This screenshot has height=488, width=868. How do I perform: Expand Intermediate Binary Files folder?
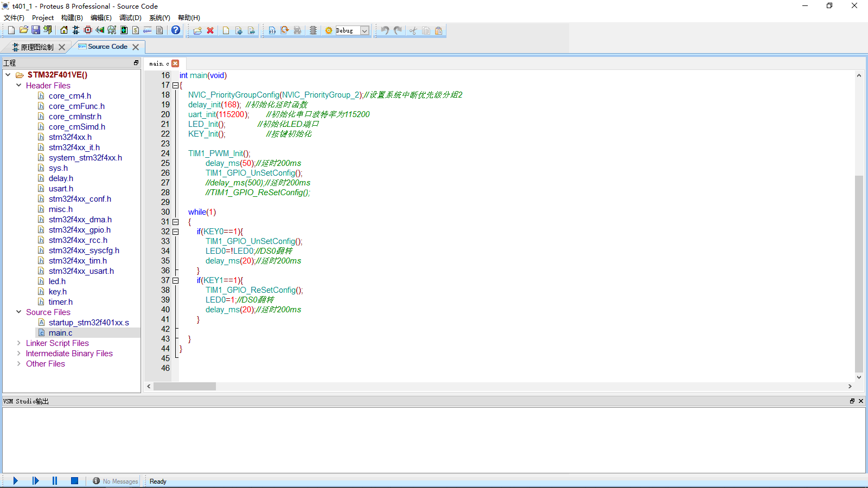[x=18, y=353]
